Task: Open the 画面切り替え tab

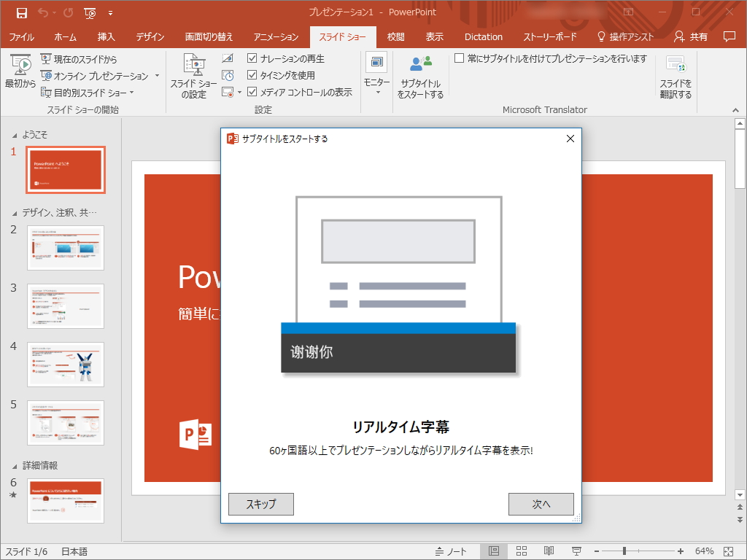Action: click(209, 37)
